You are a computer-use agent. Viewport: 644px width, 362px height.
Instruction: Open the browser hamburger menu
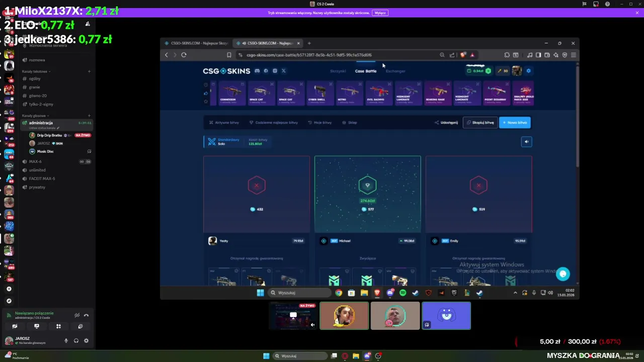(x=573, y=55)
